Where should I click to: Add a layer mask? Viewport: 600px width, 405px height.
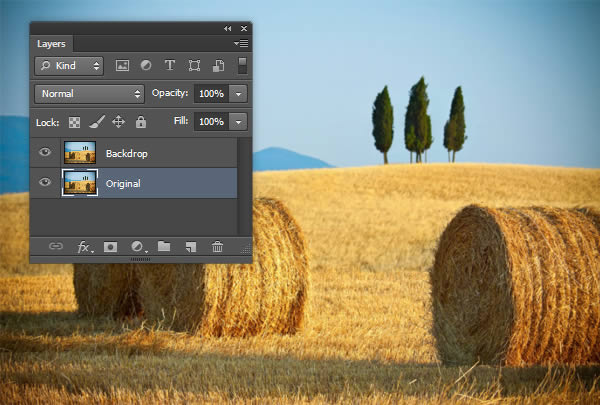(x=110, y=247)
